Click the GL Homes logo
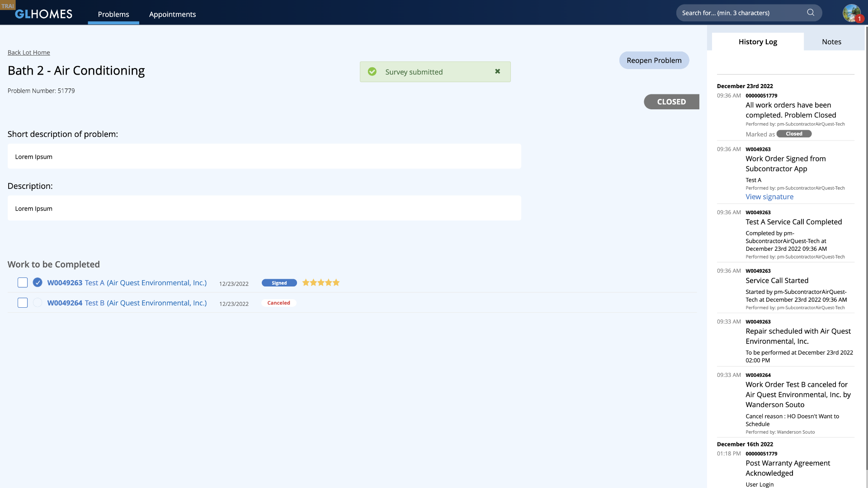 (43, 14)
